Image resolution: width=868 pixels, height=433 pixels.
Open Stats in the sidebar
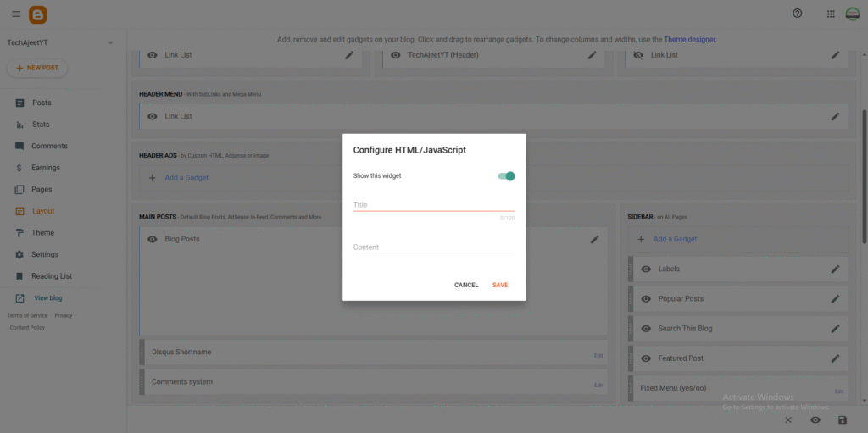point(41,125)
